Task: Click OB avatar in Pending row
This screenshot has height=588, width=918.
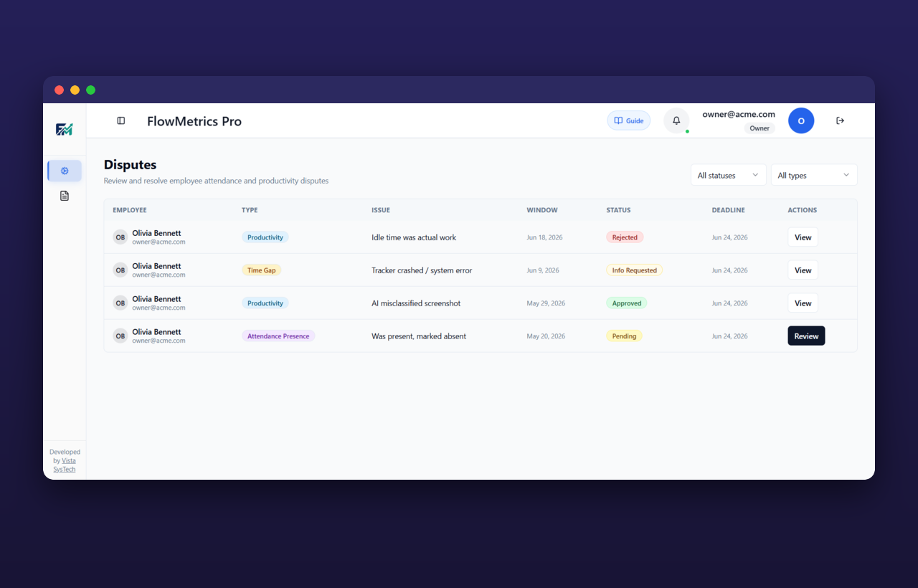Action: (120, 336)
